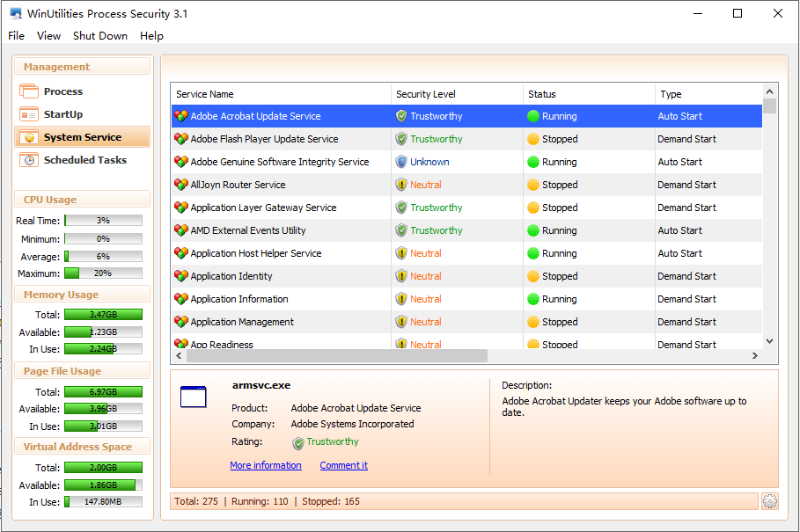Open the View menu
This screenshot has width=800, height=532.
[49, 36]
